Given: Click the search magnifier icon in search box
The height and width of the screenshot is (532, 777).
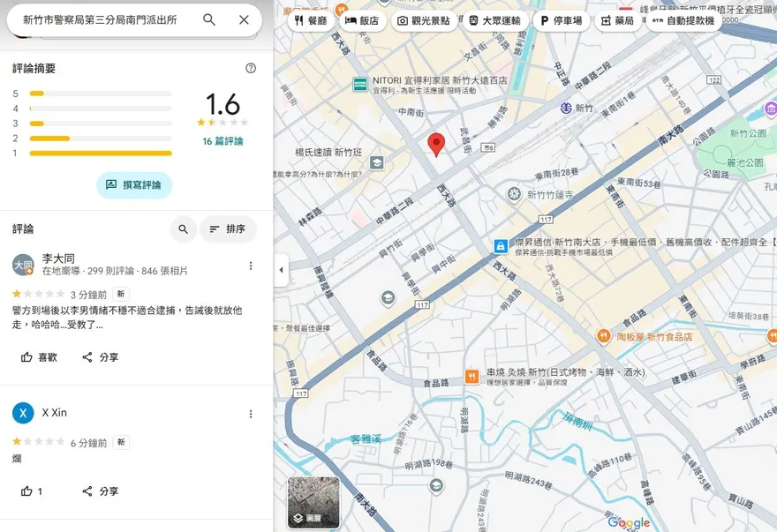Looking at the screenshot, I should point(209,19).
